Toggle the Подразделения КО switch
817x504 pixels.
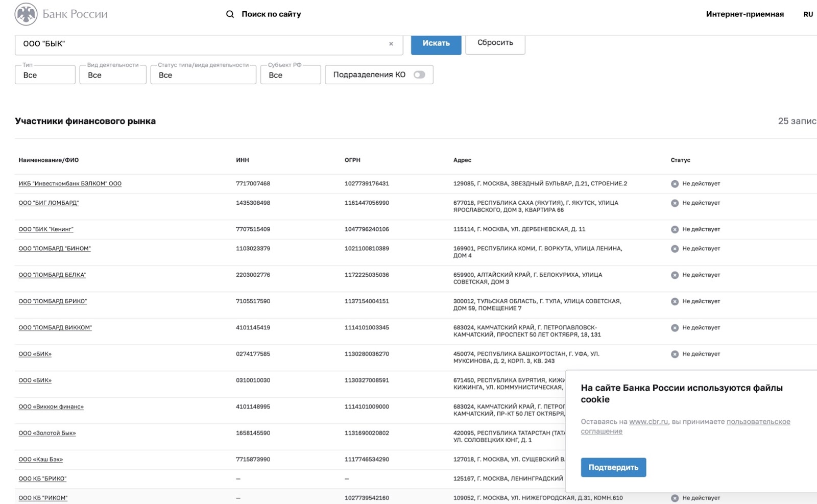pyautogui.click(x=419, y=75)
